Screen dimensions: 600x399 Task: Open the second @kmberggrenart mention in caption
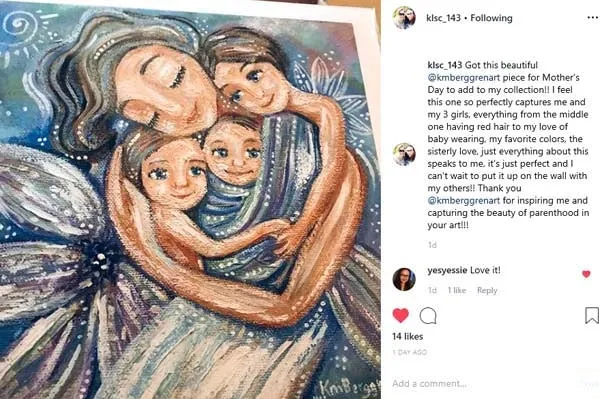pyautogui.click(x=464, y=200)
